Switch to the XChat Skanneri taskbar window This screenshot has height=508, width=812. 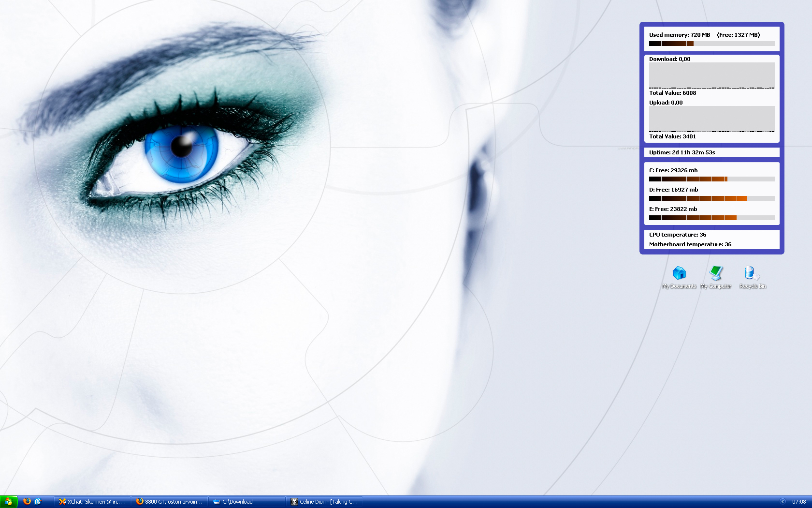pos(92,502)
